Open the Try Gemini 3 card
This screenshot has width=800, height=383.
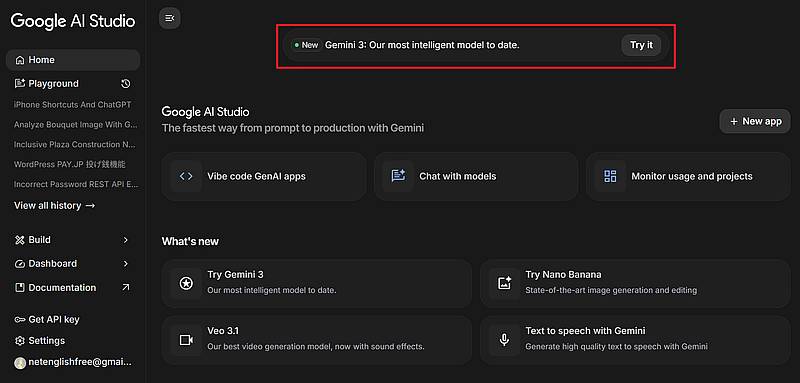317,284
